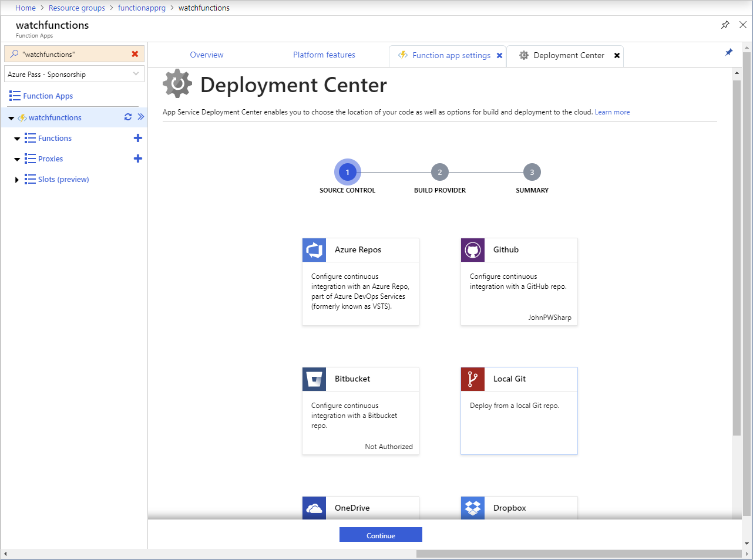Expand the Slots (preview) node
The height and width of the screenshot is (560, 753).
click(x=16, y=180)
